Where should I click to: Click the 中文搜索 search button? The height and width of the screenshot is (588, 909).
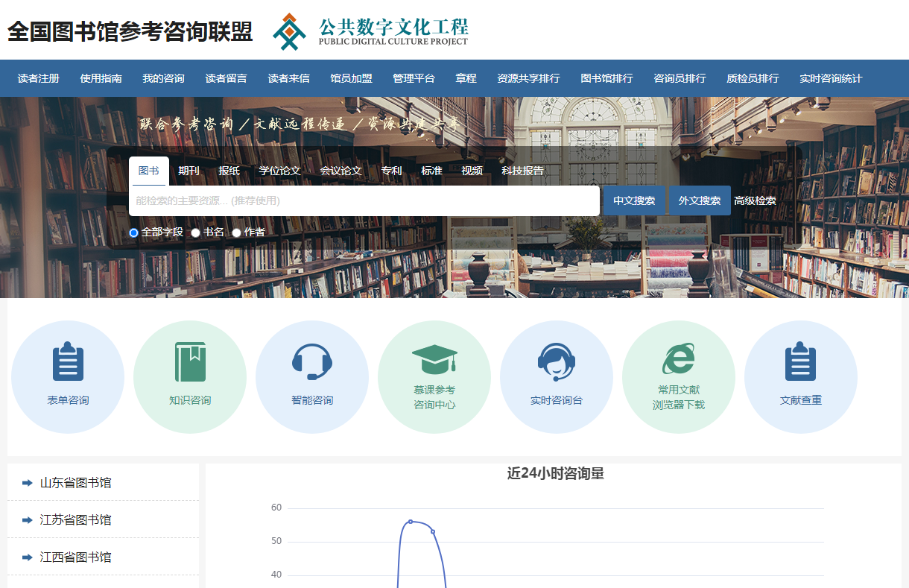point(634,200)
